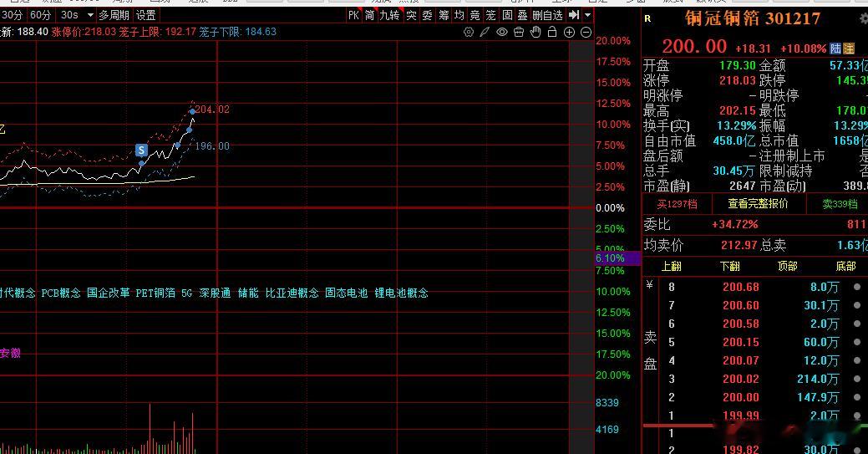Open the 买1297档 buy depth tab
This screenshot has height=454, width=868.
(x=677, y=204)
